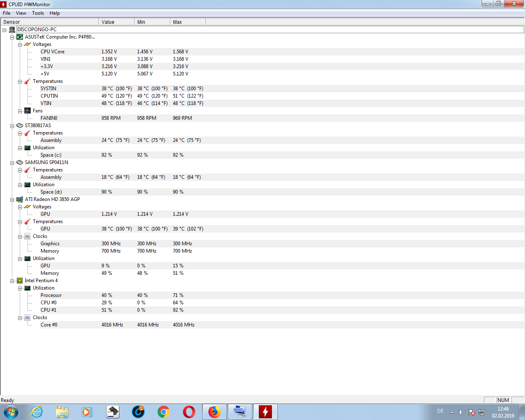Click the Intel Pentium 4 CPU icon

pos(20,281)
